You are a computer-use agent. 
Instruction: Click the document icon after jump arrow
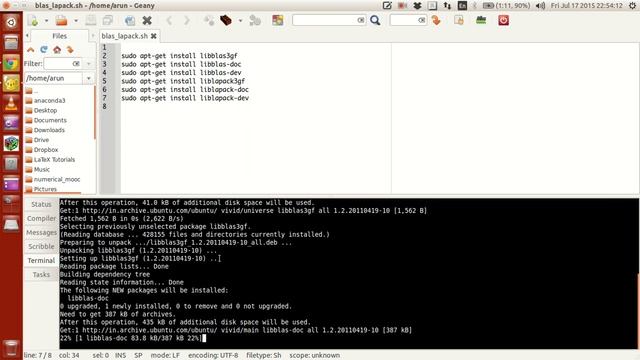click(459, 20)
